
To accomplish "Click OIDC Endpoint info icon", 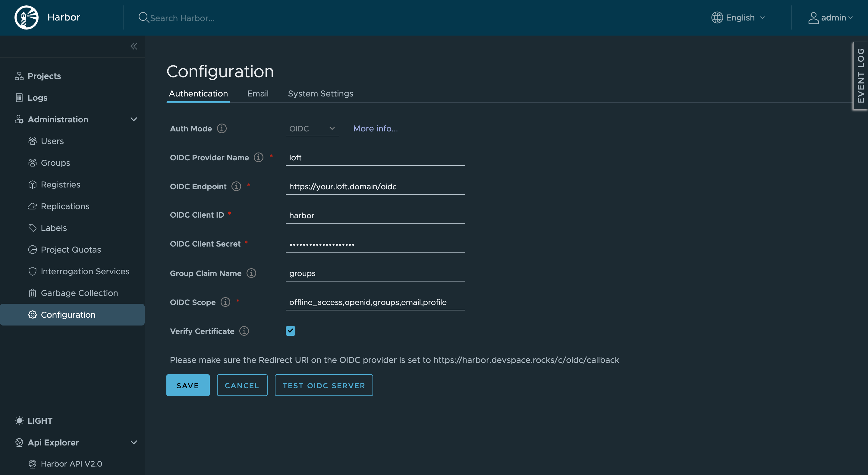I will (236, 186).
